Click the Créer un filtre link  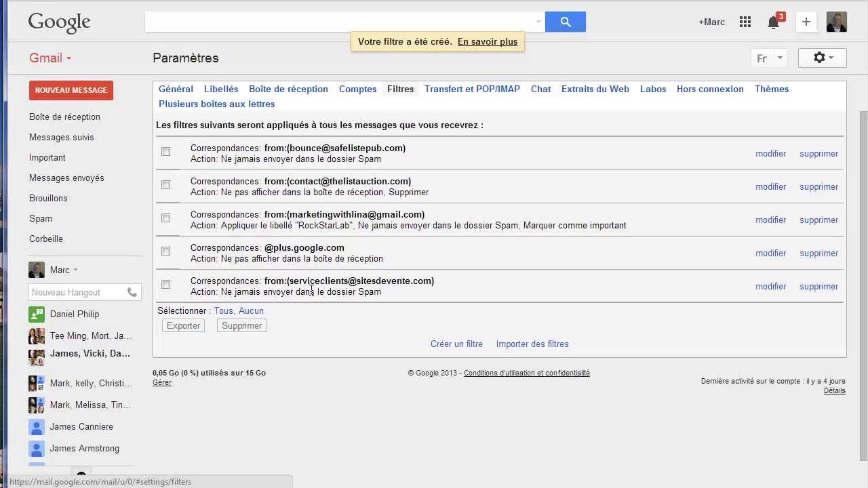[x=456, y=344]
